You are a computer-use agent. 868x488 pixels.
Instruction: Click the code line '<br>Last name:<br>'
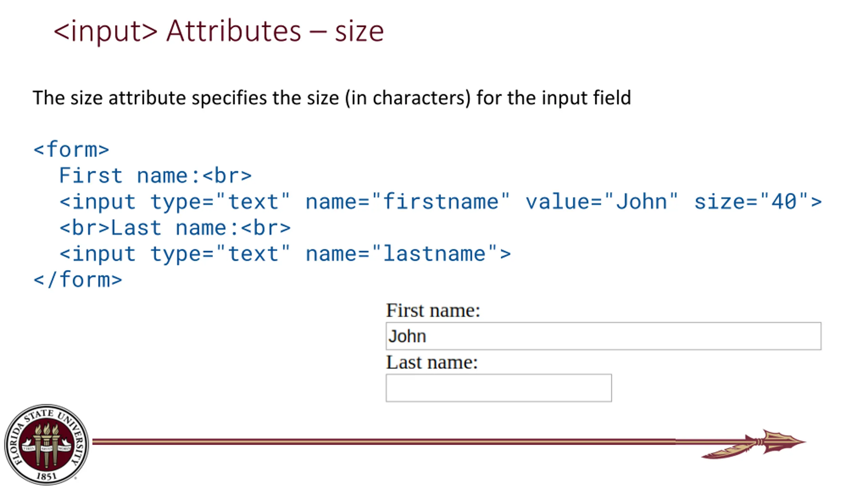[x=175, y=227]
